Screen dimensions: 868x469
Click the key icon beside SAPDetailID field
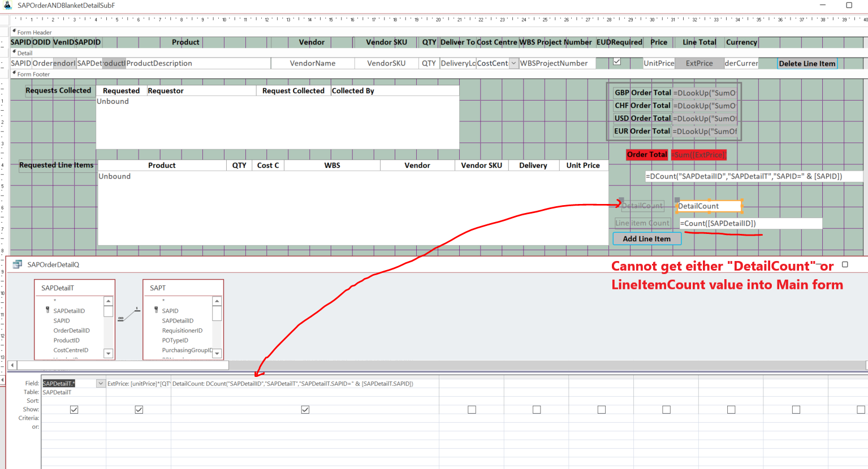[47, 310]
